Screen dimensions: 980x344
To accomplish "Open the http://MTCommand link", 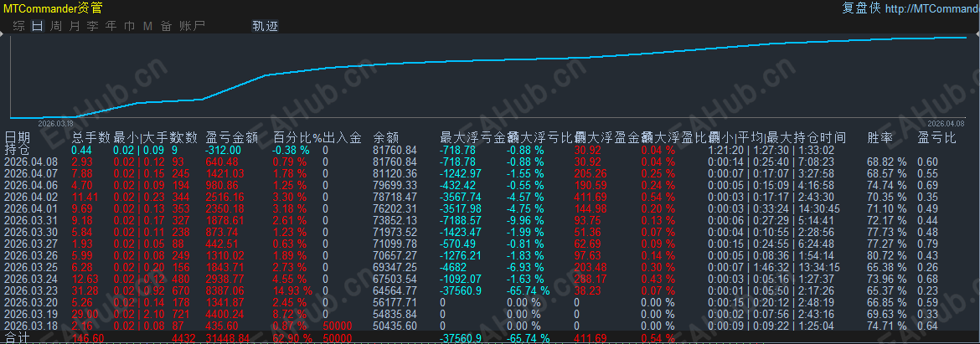I will pyautogui.click(x=932, y=8).
